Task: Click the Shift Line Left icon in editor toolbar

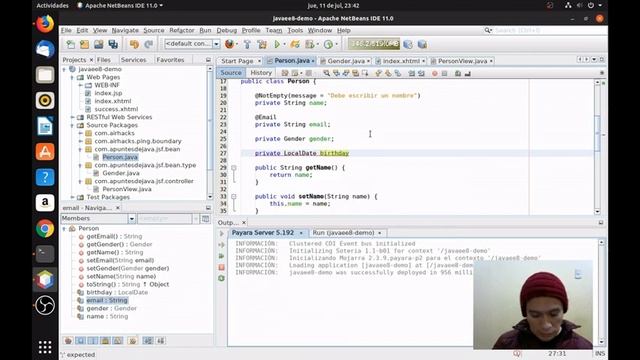Action: pos(411,73)
